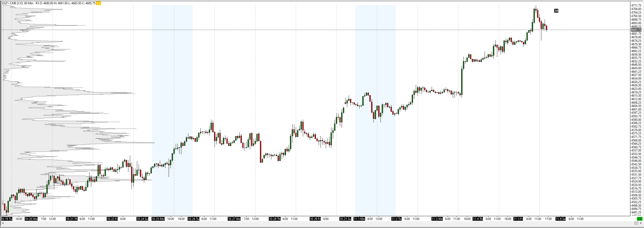Select the 11-6 Sa date marker
Screen dimensions: 644x228
point(560,219)
